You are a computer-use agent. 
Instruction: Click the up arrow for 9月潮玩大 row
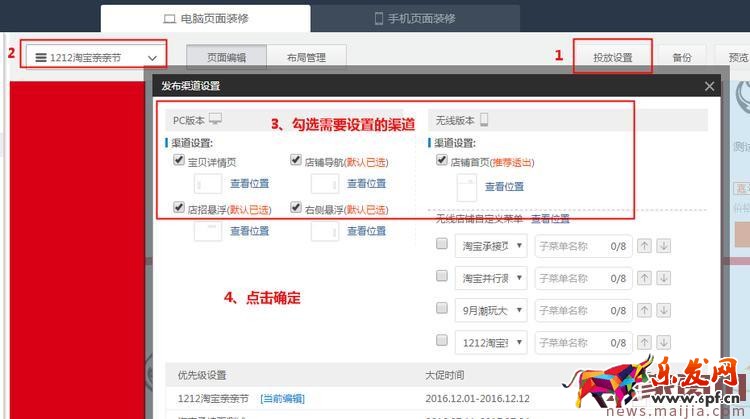click(x=644, y=308)
